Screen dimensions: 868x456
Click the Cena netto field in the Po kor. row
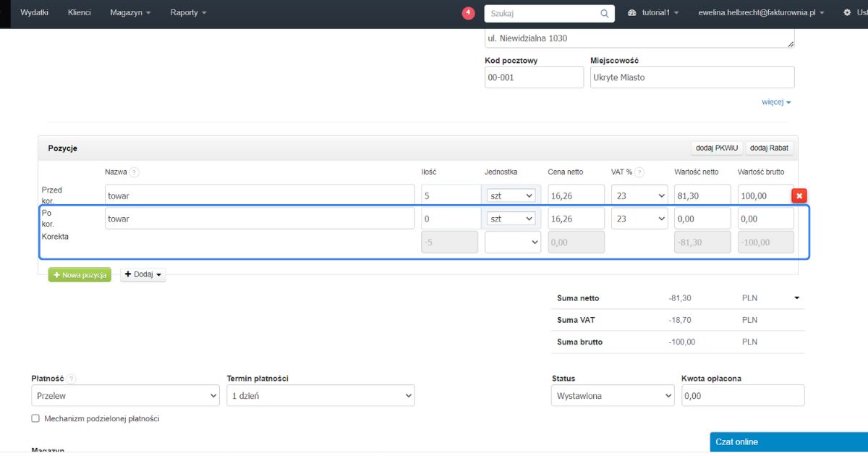pyautogui.click(x=576, y=219)
